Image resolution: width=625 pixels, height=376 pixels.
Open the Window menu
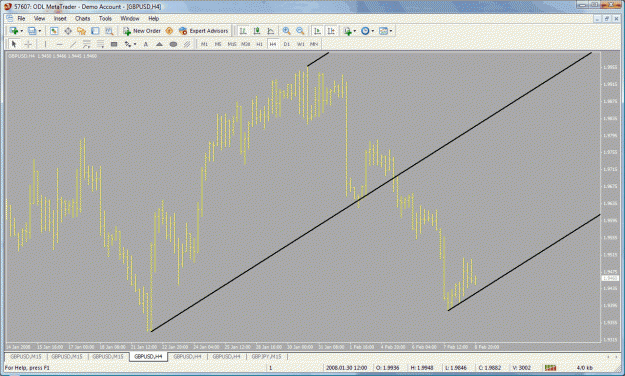pyautogui.click(x=130, y=18)
